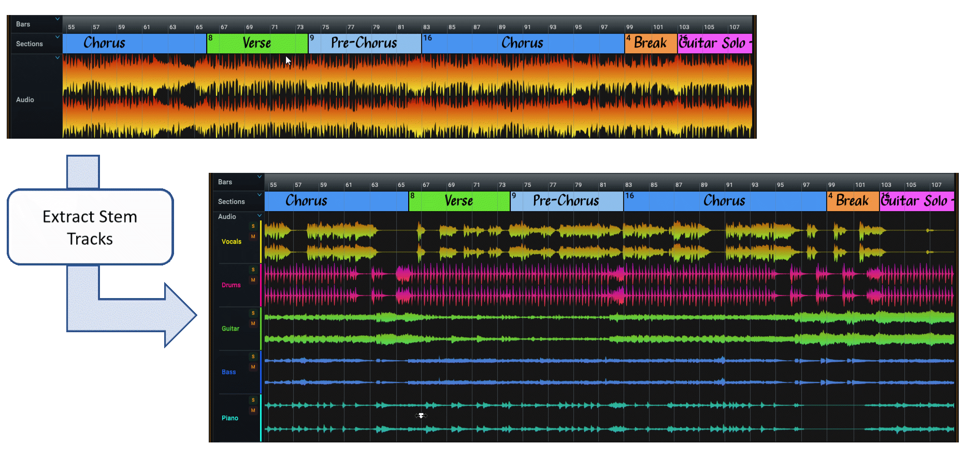This screenshot has height=459, width=980.
Task: Collapse the Audio row chevron in stems panel
Action: click(x=260, y=215)
